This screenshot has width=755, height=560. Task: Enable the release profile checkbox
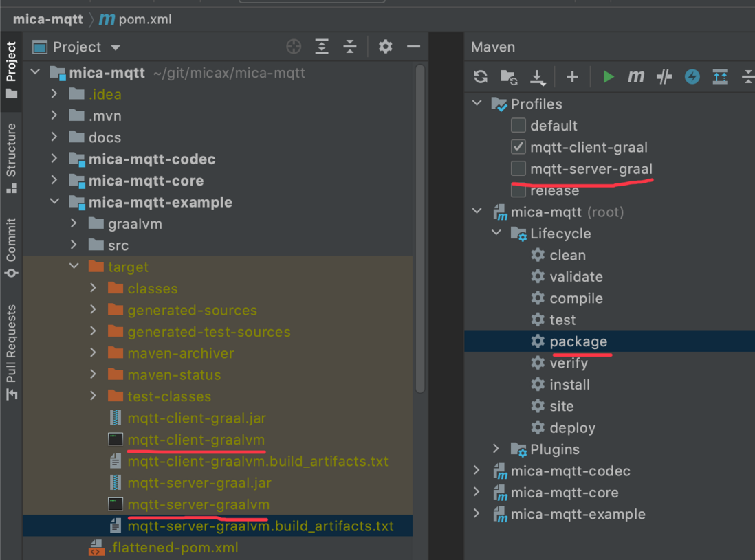point(518,190)
